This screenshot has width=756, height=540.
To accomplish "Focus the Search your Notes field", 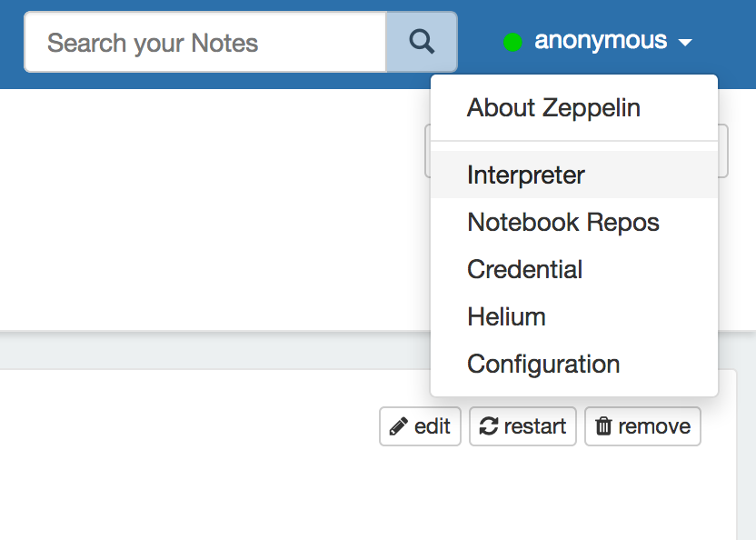I will (205, 42).
